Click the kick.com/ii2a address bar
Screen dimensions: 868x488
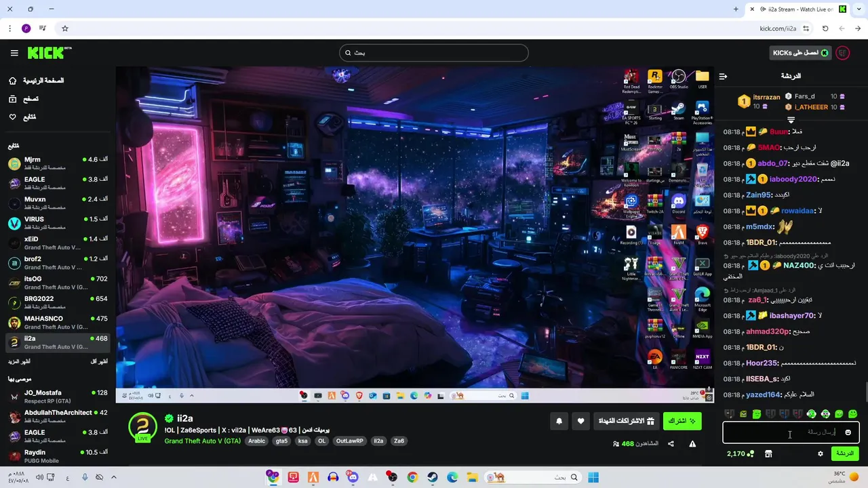click(x=778, y=28)
